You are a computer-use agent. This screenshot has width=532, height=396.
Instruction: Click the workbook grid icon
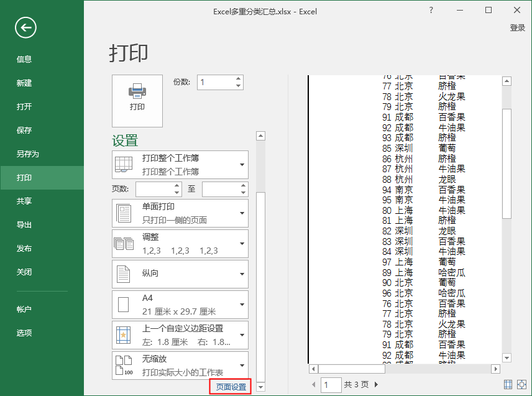click(124, 165)
